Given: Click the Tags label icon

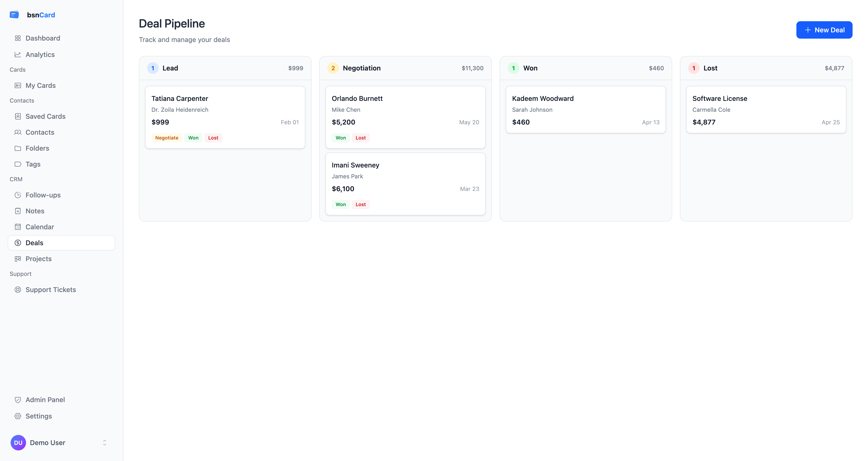Looking at the screenshot, I should (x=18, y=164).
